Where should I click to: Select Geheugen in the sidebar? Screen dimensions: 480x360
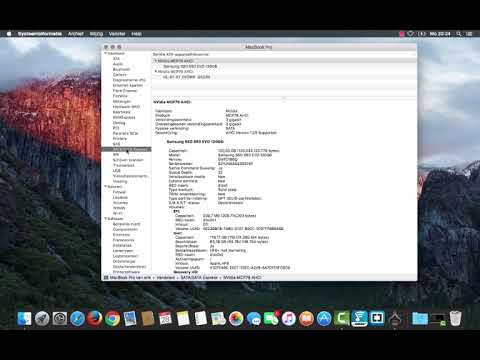click(122, 101)
